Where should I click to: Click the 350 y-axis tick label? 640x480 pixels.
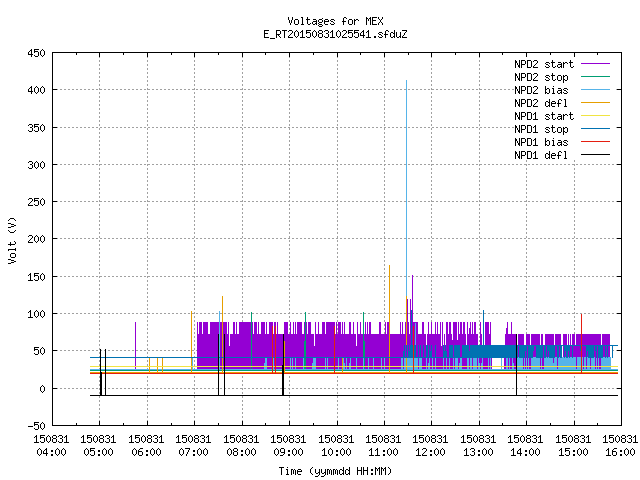[x=36, y=127]
